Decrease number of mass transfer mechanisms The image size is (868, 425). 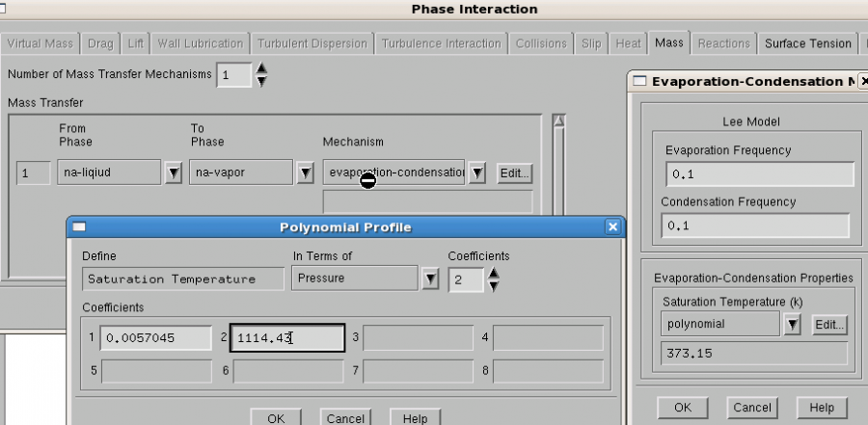261,81
